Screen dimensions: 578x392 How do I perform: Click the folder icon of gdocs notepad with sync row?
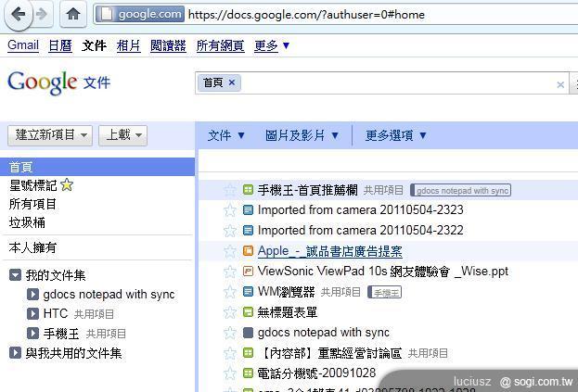coord(248,333)
